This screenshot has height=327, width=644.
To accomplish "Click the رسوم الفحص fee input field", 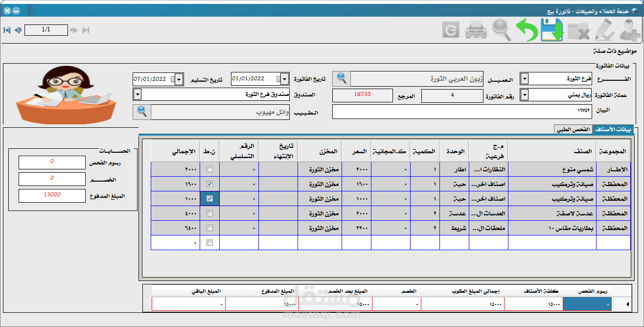I will coord(52,162).
